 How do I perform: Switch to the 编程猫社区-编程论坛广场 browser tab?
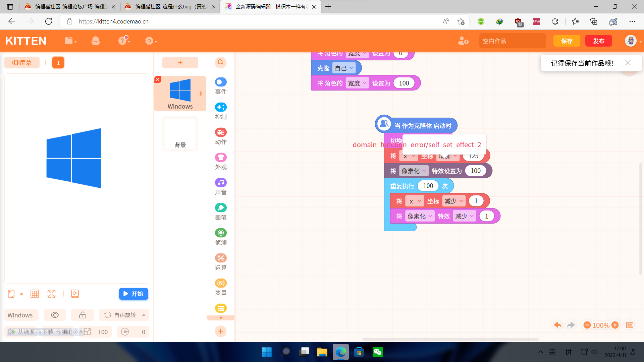click(70, 7)
